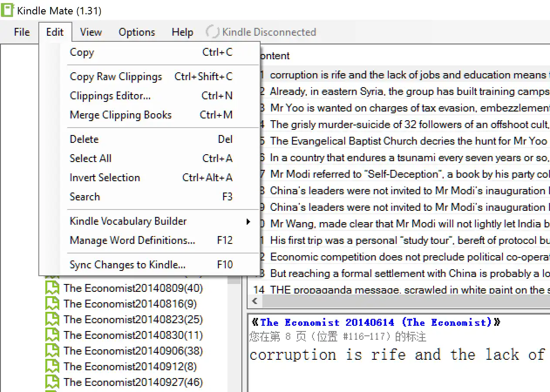Viewport: 550px width, 392px height.
Task: Click the bookmark icon beside The Economist20140830(11)
Action: coord(52,335)
